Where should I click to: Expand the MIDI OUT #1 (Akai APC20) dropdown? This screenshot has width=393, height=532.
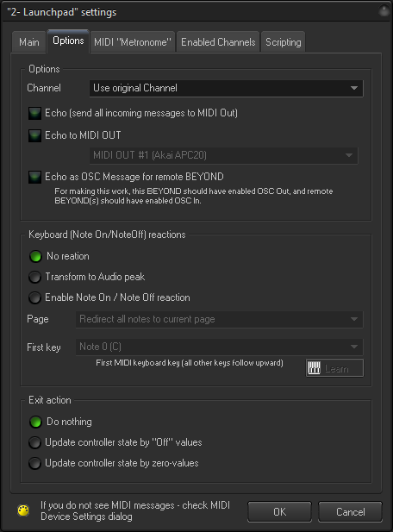pyautogui.click(x=223, y=155)
